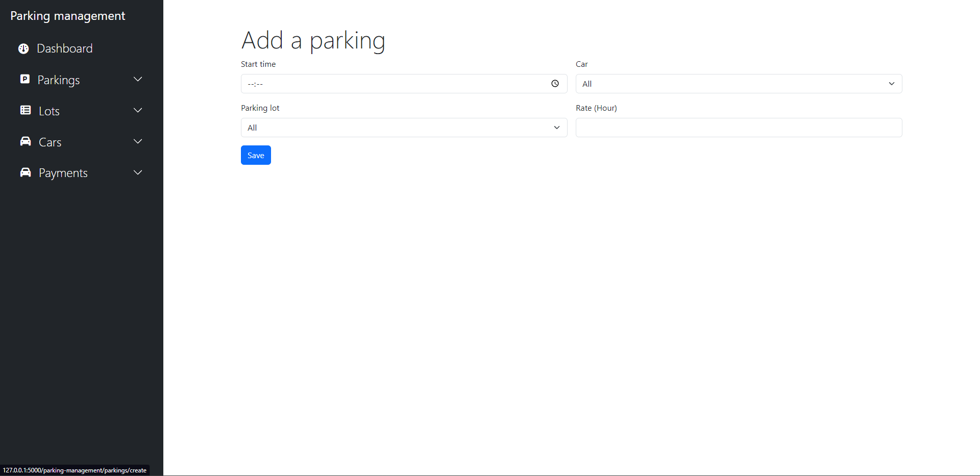This screenshot has width=980, height=476.
Task: Click the Parking lot dropdown arrow
Action: coord(556,128)
